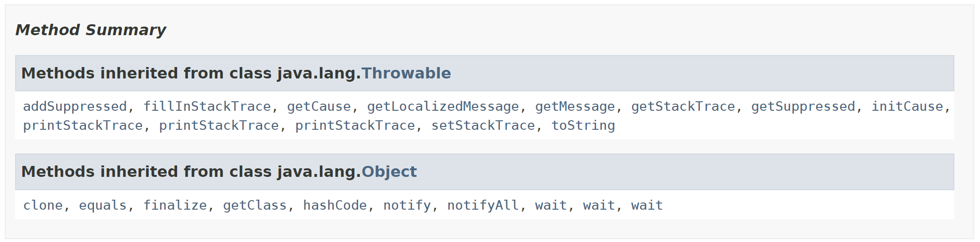Open the initCause method link

[x=907, y=106]
